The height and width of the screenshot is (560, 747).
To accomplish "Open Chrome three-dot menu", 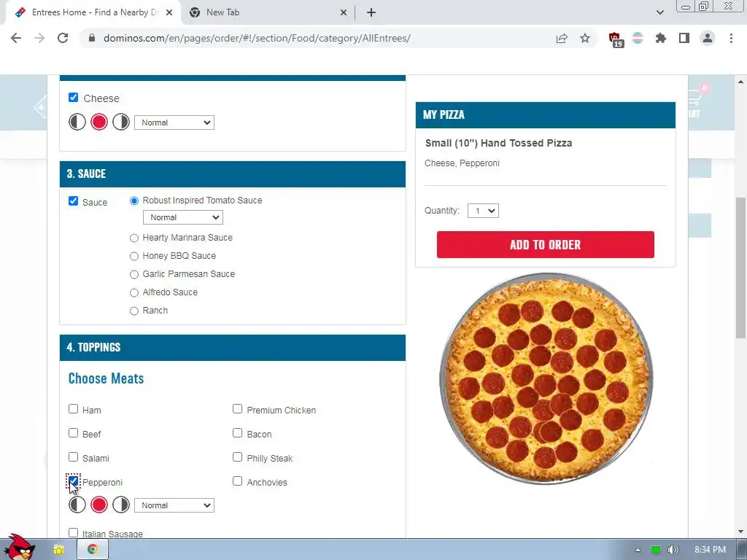I will point(731,38).
